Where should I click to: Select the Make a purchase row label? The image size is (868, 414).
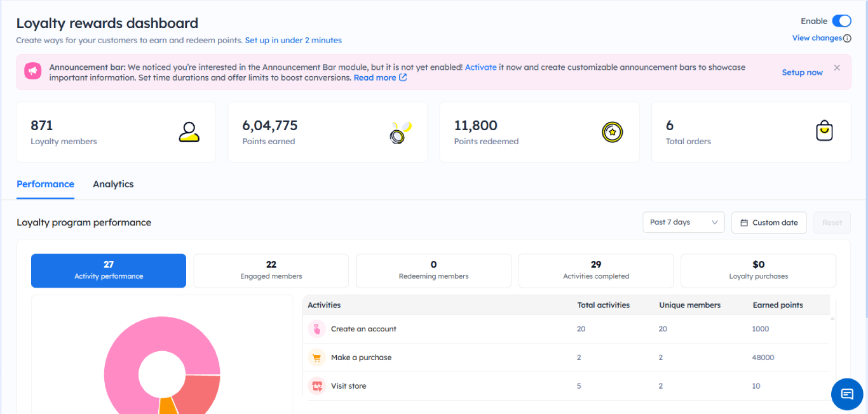[x=361, y=357]
